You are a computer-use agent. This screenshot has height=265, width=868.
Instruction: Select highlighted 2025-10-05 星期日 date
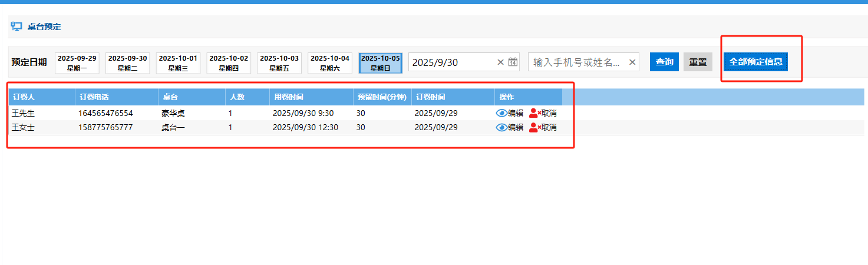[380, 63]
